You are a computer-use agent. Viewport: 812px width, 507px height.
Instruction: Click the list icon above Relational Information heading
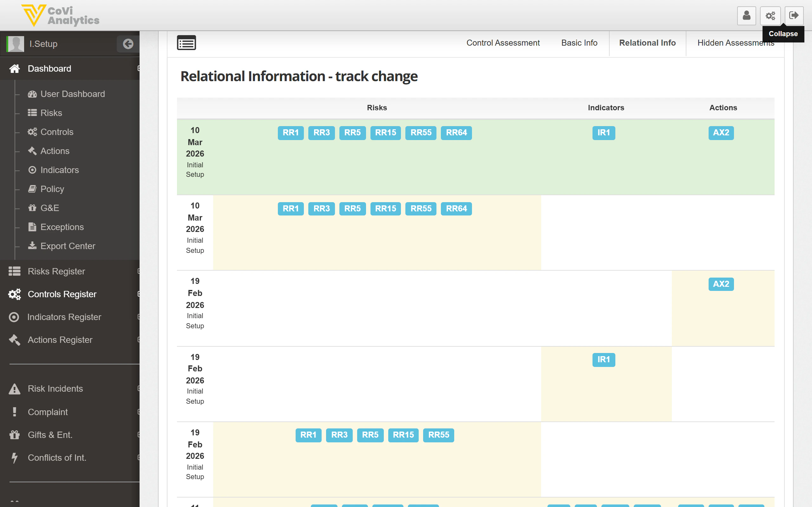187,42
